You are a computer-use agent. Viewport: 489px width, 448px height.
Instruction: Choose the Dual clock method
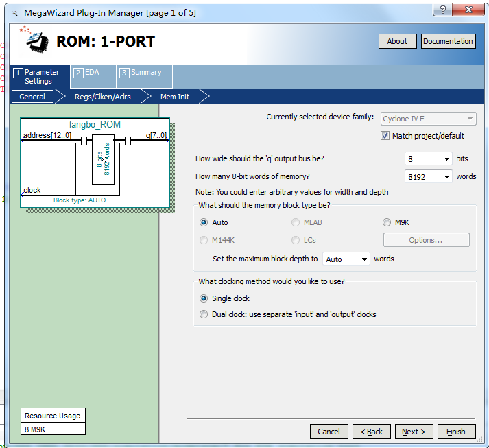click(204, 314)
